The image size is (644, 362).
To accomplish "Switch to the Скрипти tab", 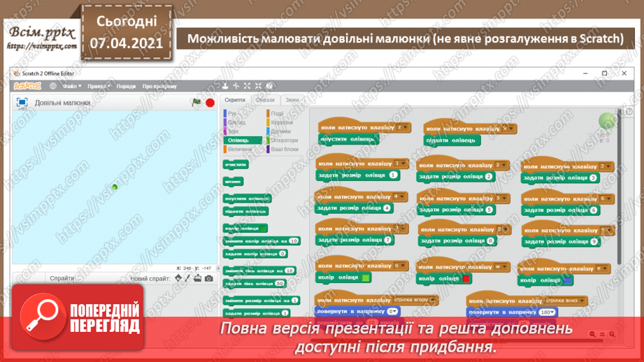I will coord(235,100).
